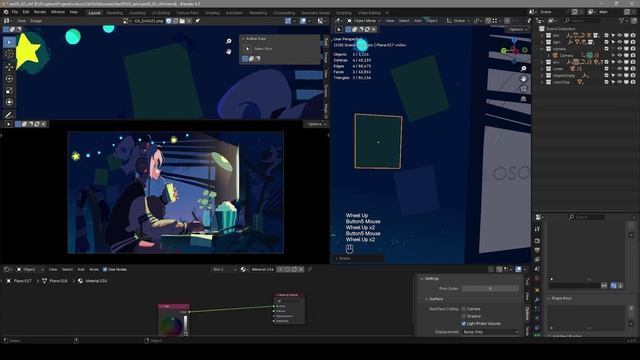
Task: Select the Cursor tool in image editor toolbar
Action: point(9,54)
